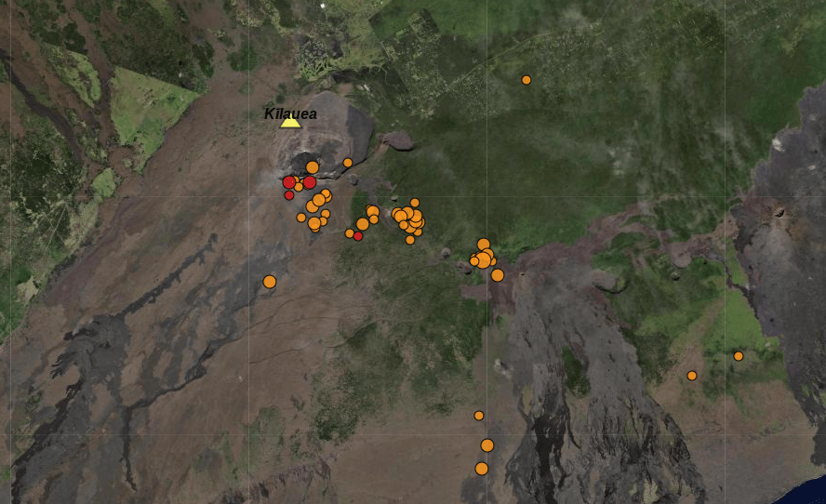Select the small orange marker touching the left of the small red marker

tap(349, 233)
